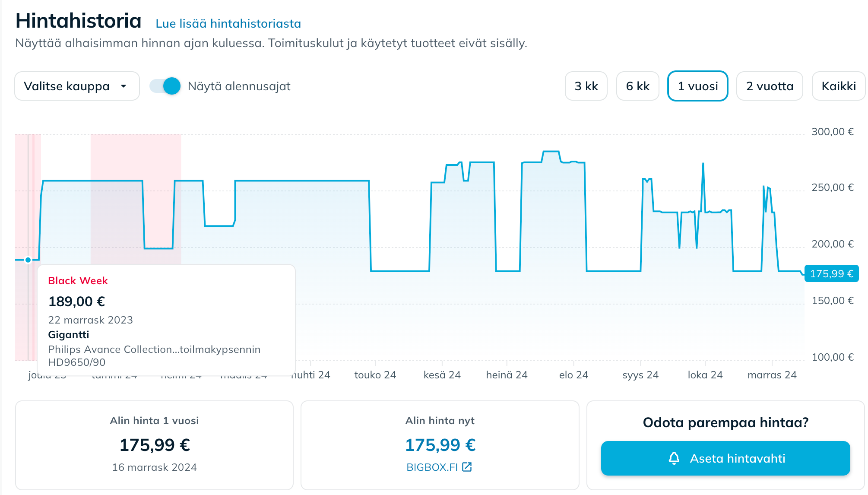
Task: Click the Alin hinta nyt 175,99 € price
Action: point(440,445)
